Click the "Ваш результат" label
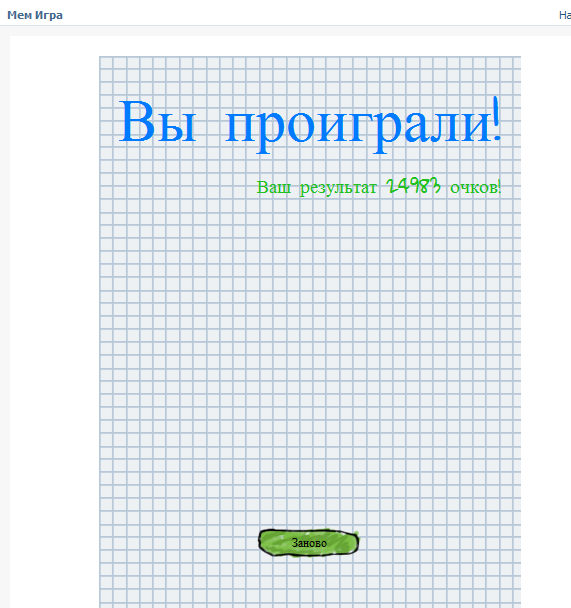Screen dimensions: 571x608 [x=316, y=188]
